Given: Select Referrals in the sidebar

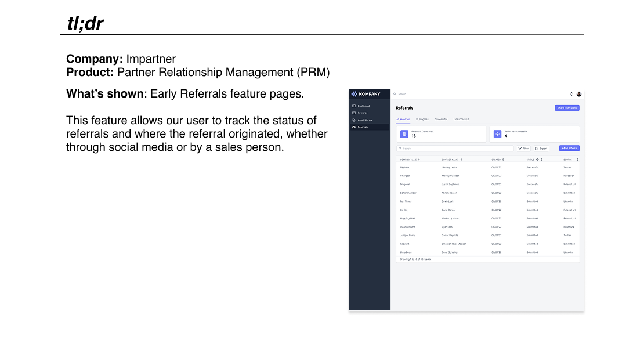Looking at the screenshot, I should [x=363, y=127].
